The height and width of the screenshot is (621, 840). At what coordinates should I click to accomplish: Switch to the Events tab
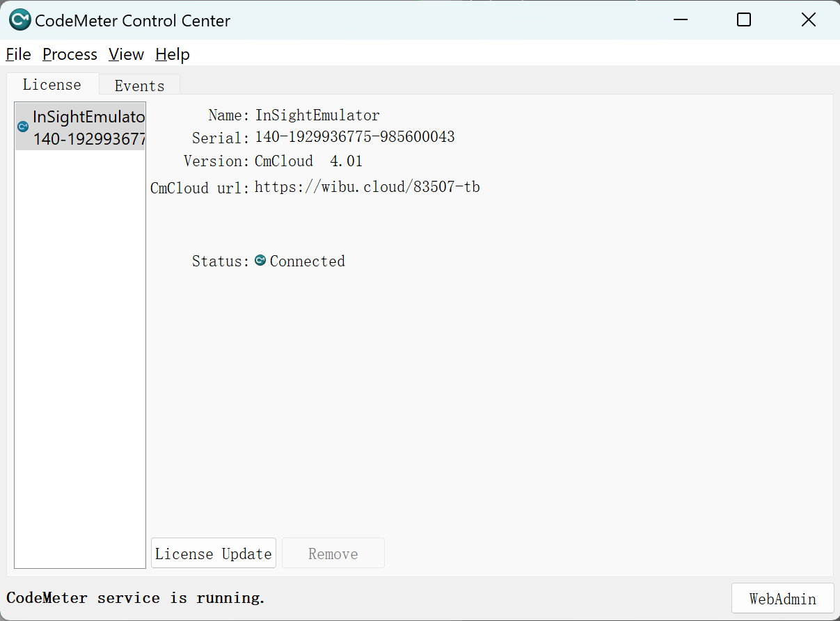[139, 86]
